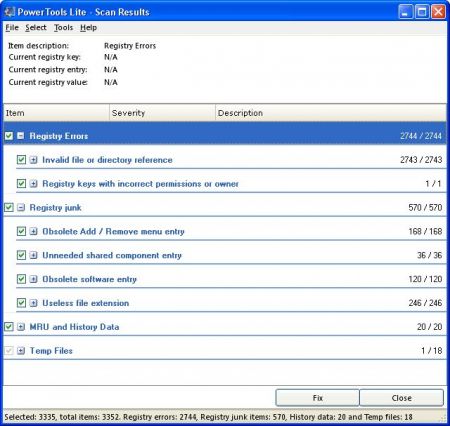Screen dimensions: 450x426
Task: Click the 36 / 36 count value
Action: click(429, 255)
